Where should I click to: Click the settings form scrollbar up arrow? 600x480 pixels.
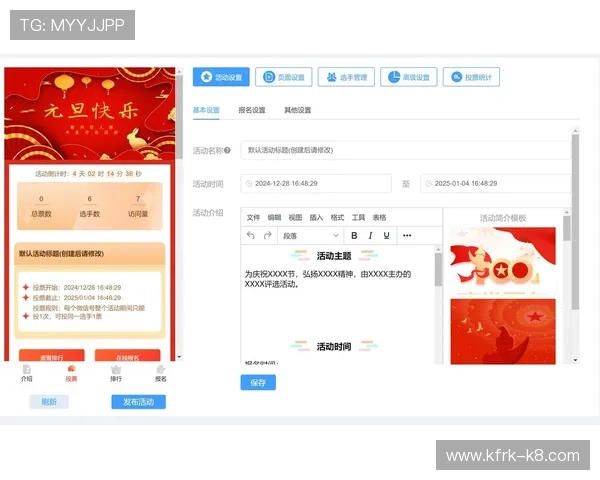(x=575, y=131)
